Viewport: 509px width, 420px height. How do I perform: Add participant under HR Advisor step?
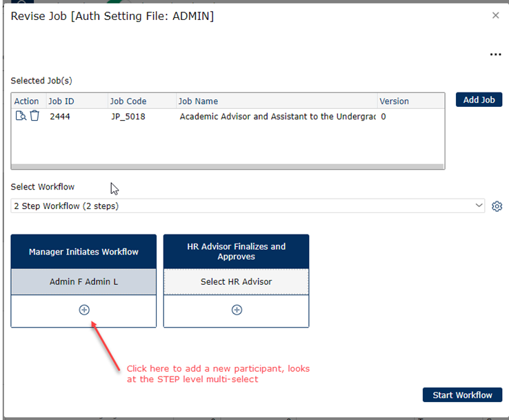pos(237,310)
